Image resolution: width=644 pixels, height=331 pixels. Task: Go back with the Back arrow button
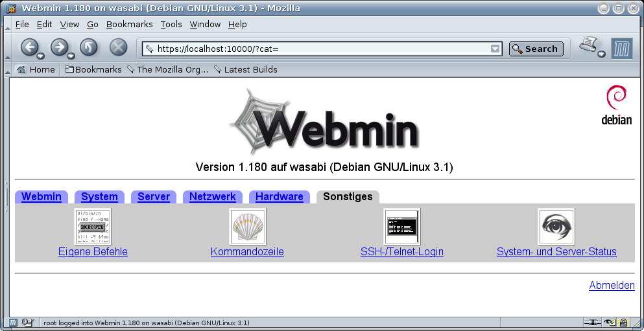30,47
